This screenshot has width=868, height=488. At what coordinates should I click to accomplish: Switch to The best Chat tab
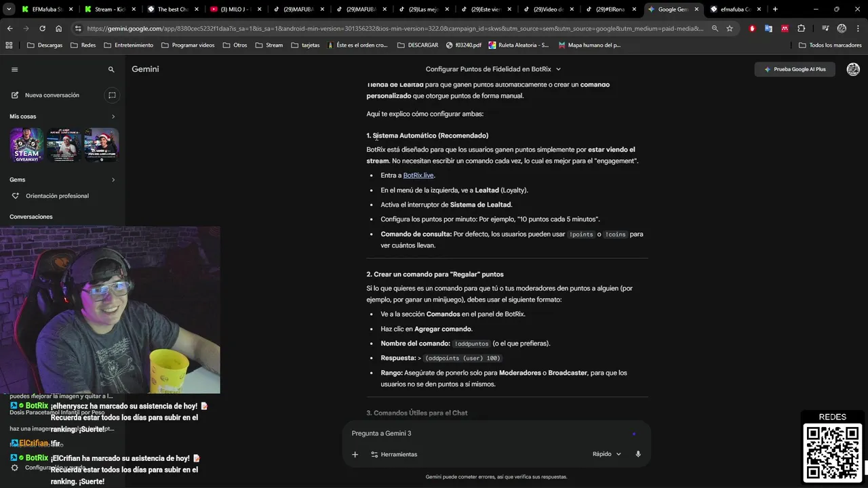(x=172, y=9)
